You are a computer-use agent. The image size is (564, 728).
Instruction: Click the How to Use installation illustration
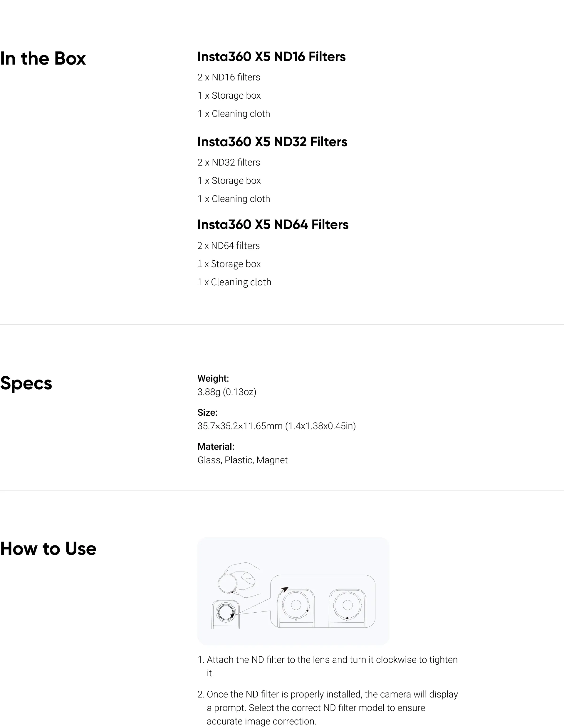click(x=293, y=591)
